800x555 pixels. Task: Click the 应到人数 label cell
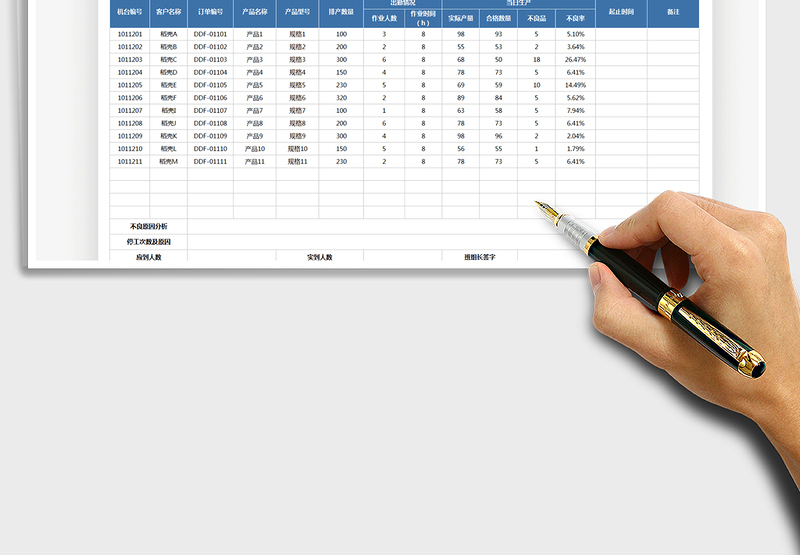point(148,257)
